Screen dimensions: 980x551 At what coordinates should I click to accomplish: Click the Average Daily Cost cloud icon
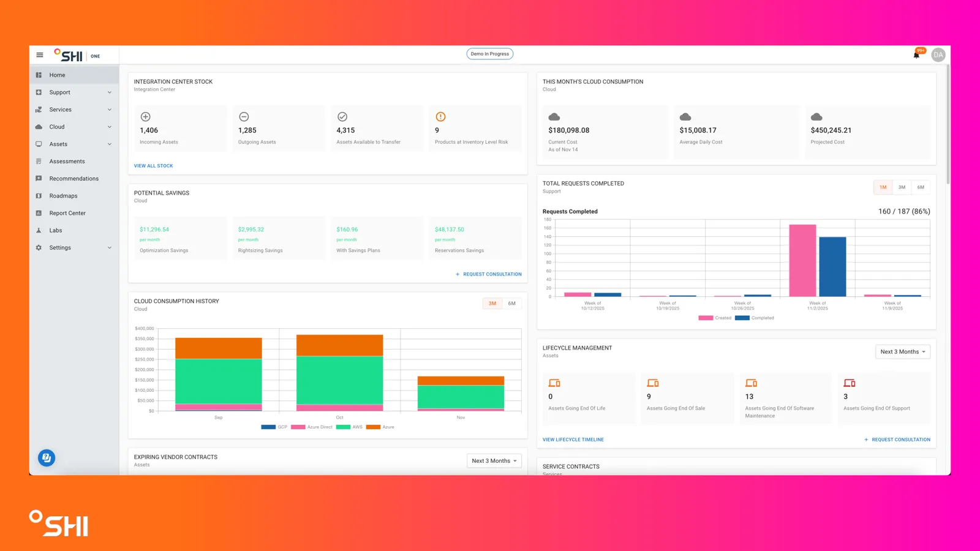tap(685, 116)
